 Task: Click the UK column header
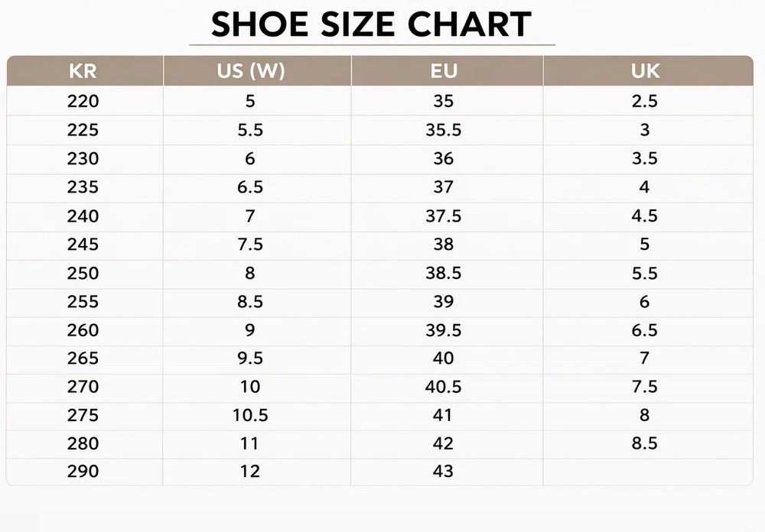(645, 71)
